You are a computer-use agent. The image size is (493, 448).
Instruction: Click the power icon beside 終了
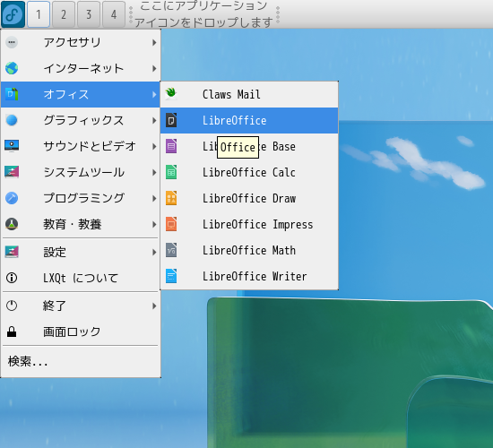tap(12, 306)
